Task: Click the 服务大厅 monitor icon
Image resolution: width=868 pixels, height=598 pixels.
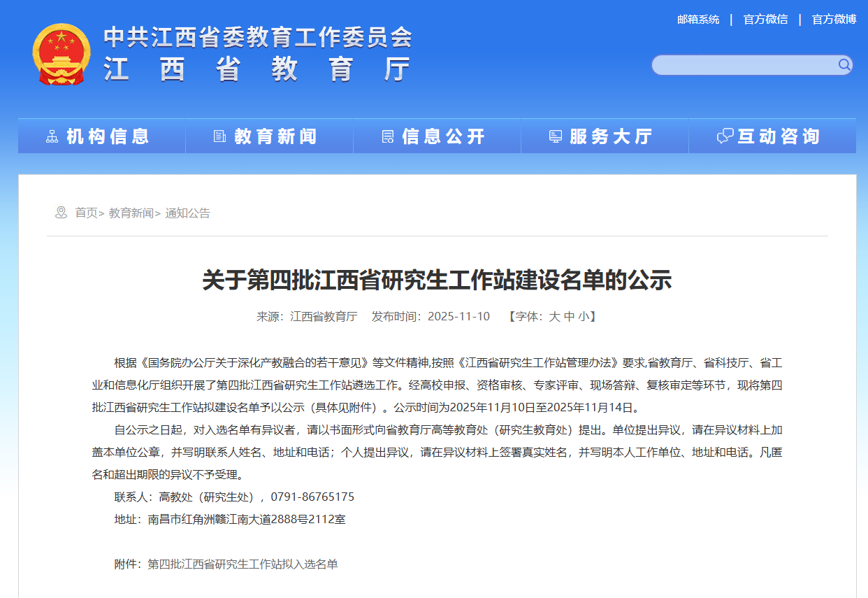Action: click(556, 136)
